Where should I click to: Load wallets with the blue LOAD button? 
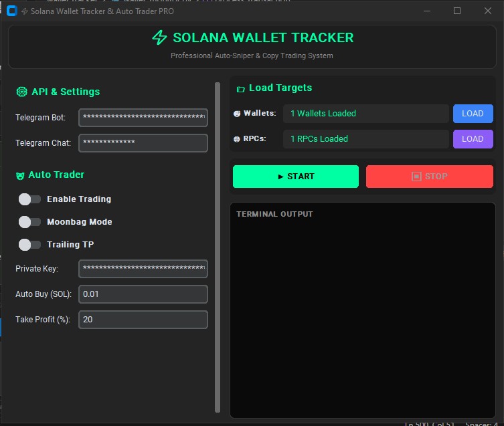(473, 114)
